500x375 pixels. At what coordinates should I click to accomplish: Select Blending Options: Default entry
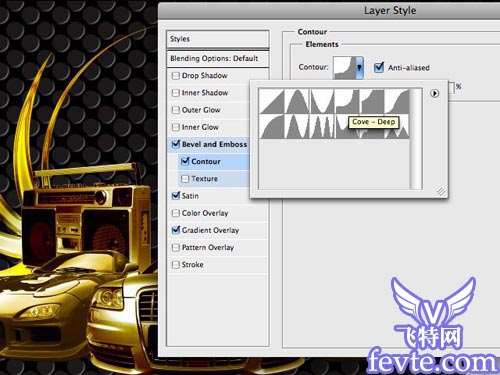pyautogui.click(x=217, y=59)
